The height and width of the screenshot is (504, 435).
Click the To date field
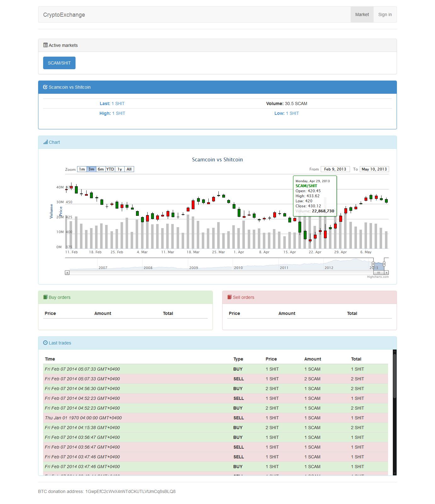point(374,169)
